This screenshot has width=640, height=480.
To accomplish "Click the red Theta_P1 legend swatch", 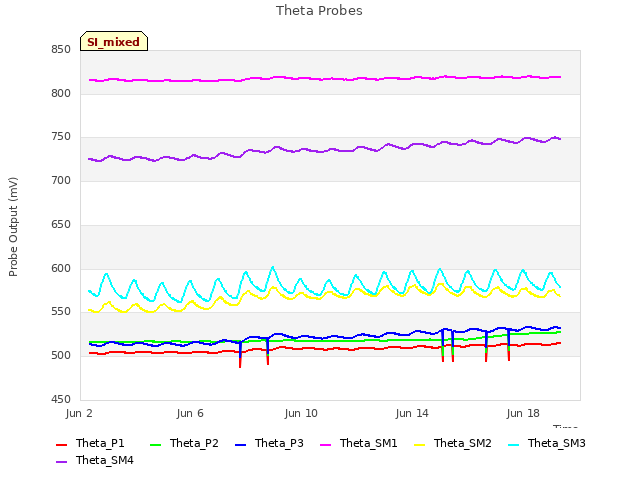I will [61, 444].
